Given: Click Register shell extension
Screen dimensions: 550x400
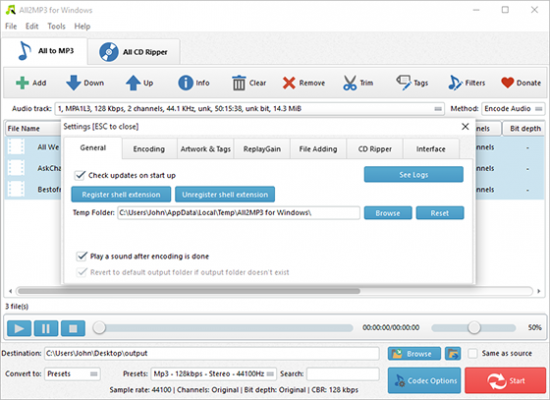Looking at the screenshot, I should [x=121, y=194].
